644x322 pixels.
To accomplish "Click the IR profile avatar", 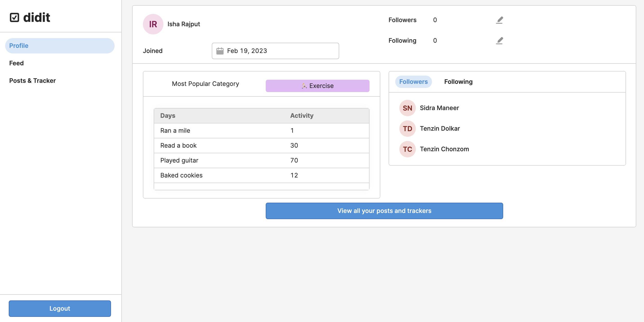I will [153, 24].
